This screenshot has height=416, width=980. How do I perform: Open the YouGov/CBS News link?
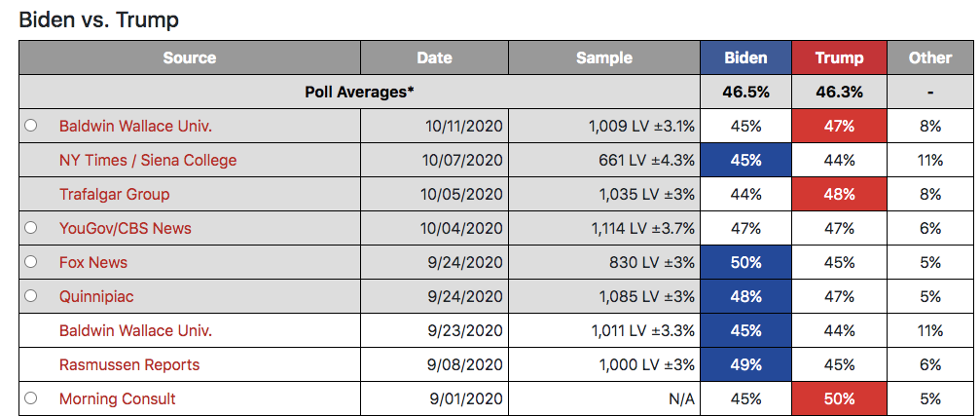[x=125, y=228]
